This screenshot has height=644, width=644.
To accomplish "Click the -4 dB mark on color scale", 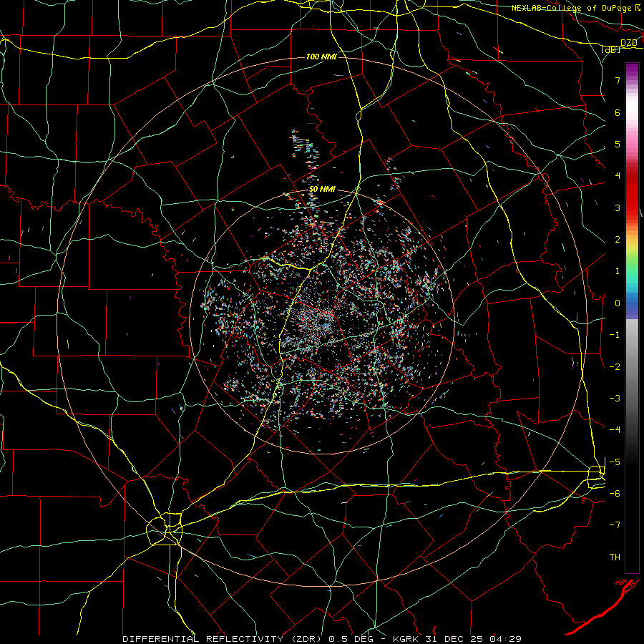I will [x=615, y=430].
